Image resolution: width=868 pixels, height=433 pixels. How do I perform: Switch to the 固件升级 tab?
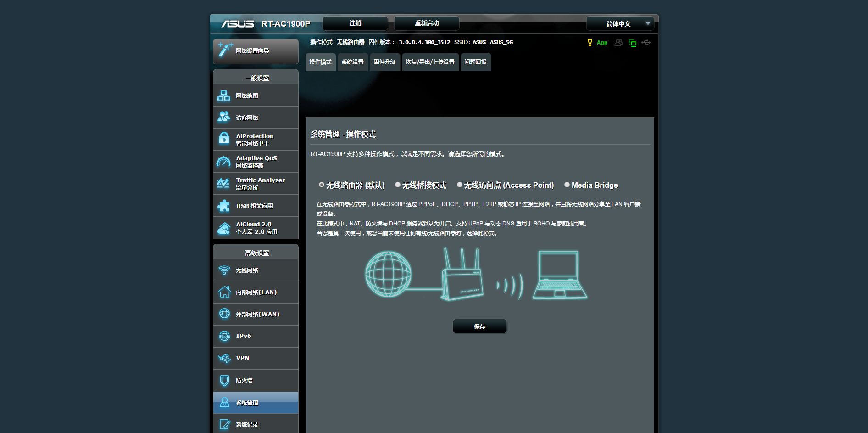(x=384, y=62)
